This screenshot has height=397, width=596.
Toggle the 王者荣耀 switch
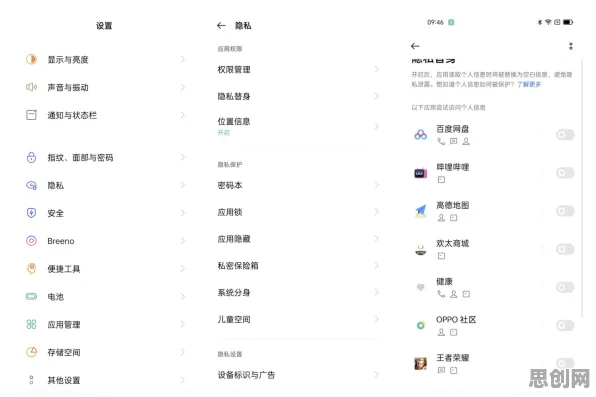(565, 363)
